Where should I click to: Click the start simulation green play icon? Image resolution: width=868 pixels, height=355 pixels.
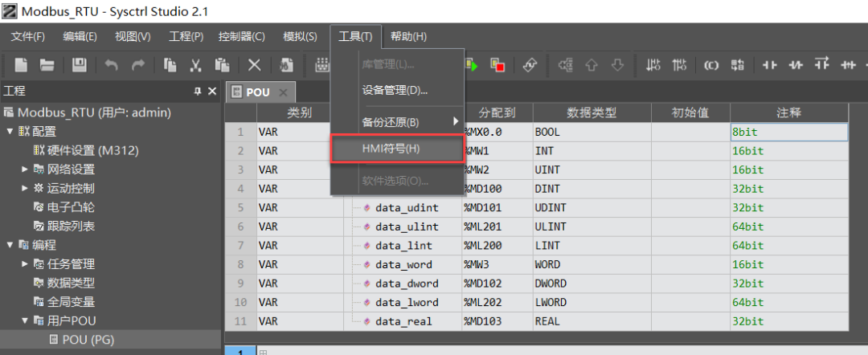click(472, 65)
